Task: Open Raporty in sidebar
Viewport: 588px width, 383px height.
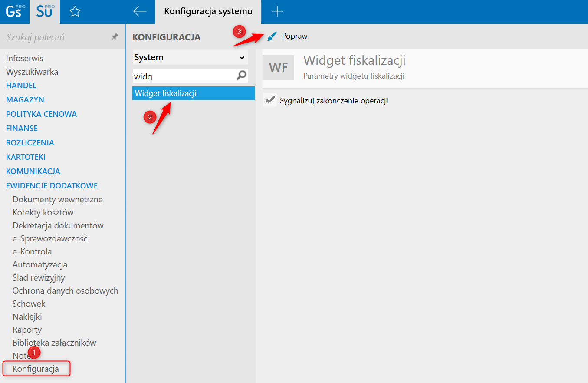Action: click(x=27, y=330)
